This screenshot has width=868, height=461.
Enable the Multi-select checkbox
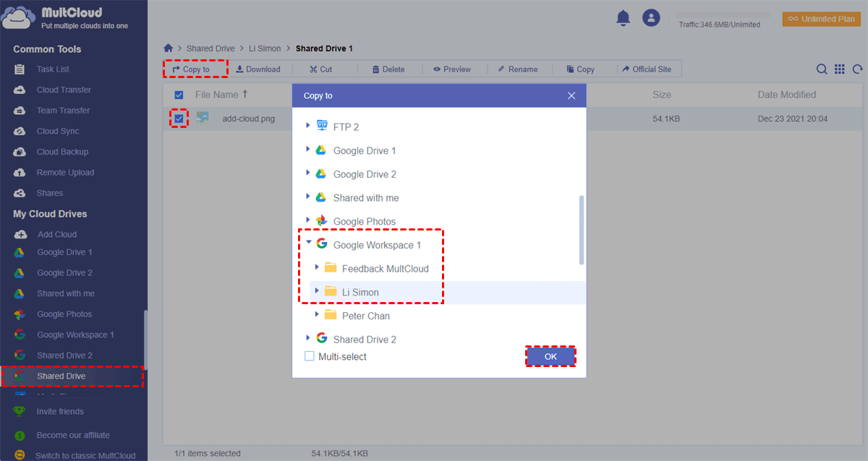(310, 356)
